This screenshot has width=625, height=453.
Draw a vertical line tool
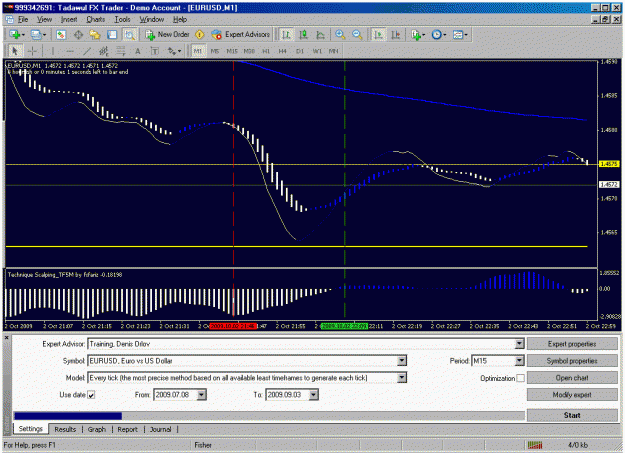click(52, 51)
